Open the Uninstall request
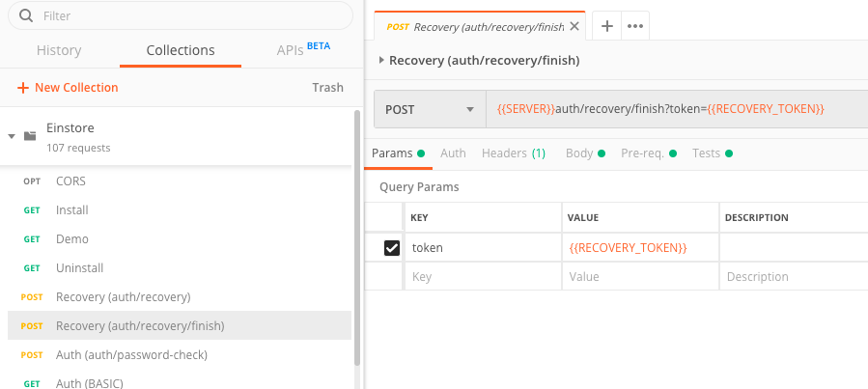 click(x=180, y=267)
